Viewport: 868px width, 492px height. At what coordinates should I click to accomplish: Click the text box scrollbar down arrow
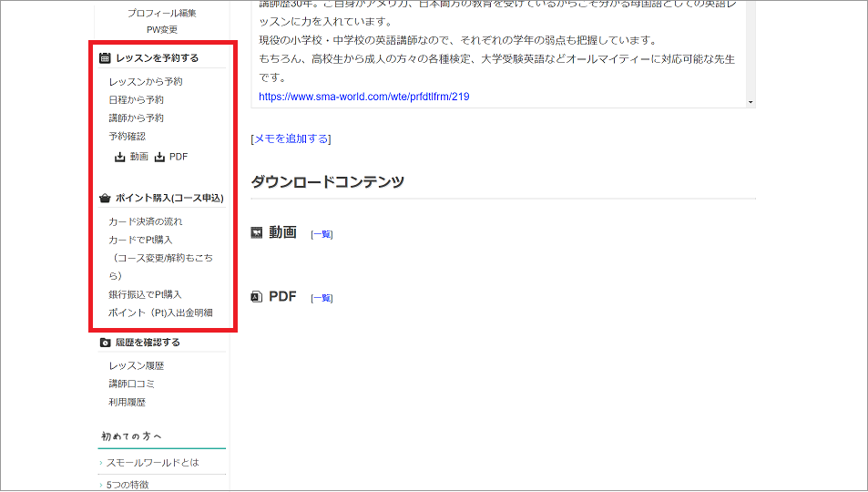[x=751, y=102]
